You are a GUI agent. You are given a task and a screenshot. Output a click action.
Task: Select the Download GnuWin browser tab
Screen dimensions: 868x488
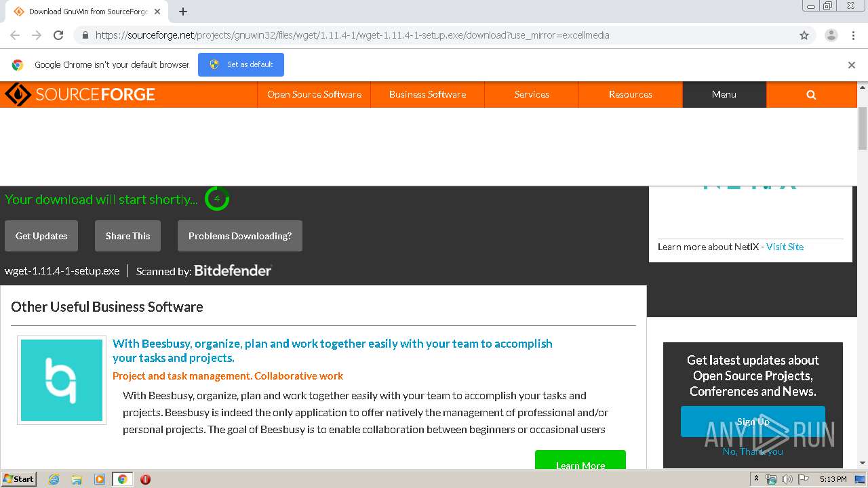point(87,12)
